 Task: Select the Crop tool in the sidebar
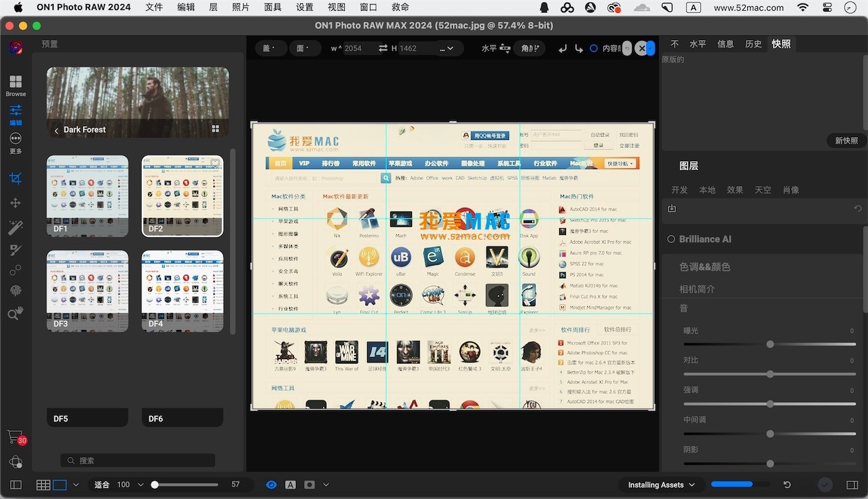point(16,179)
